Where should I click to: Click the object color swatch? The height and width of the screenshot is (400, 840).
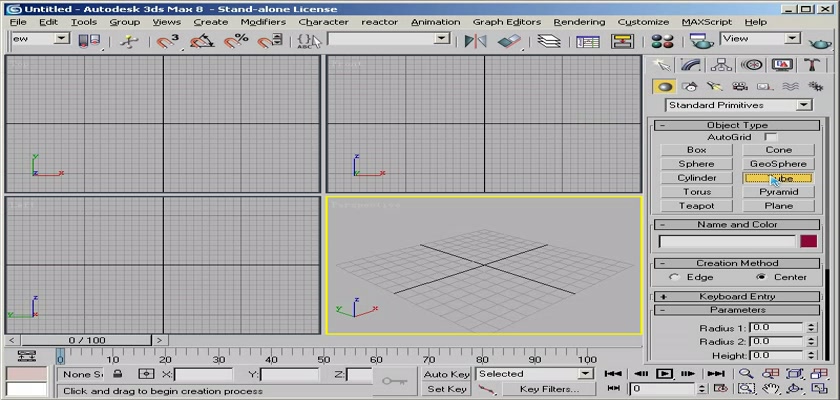point(808,241)
